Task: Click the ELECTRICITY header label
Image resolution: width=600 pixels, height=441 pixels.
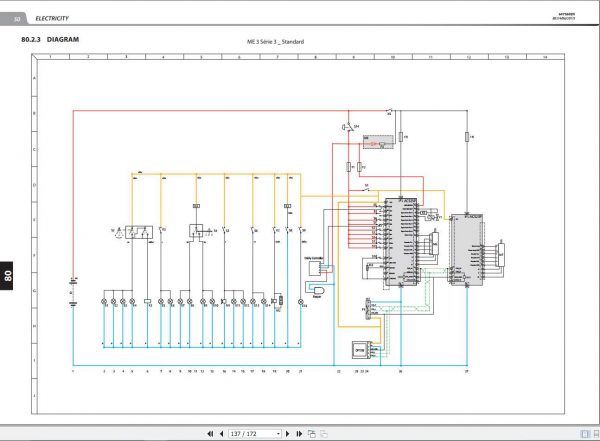Action: [x=52, y=18]
